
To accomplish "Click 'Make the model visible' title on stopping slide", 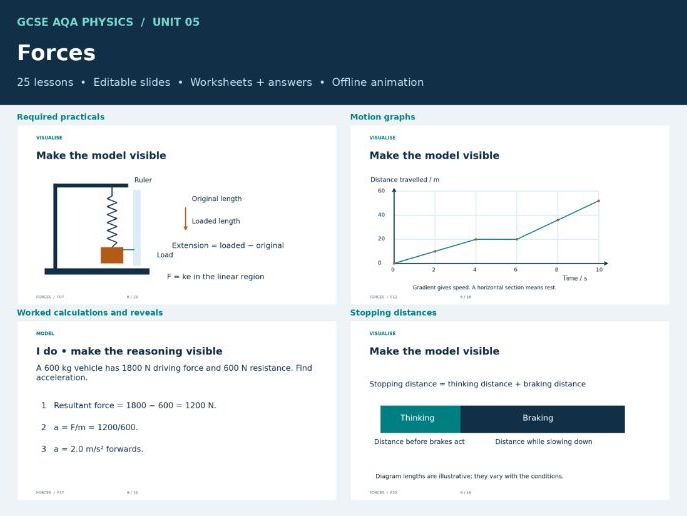I will point(434,351).
